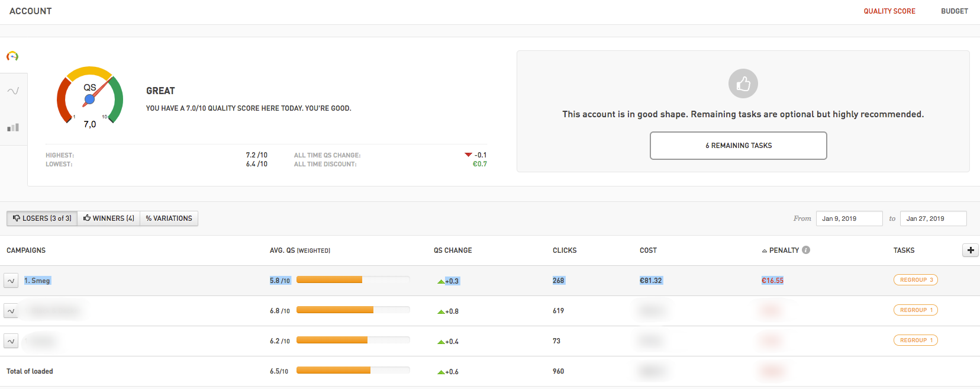
Task: Open the From date field Jan 9, 2019
Action: click(849, 218)
